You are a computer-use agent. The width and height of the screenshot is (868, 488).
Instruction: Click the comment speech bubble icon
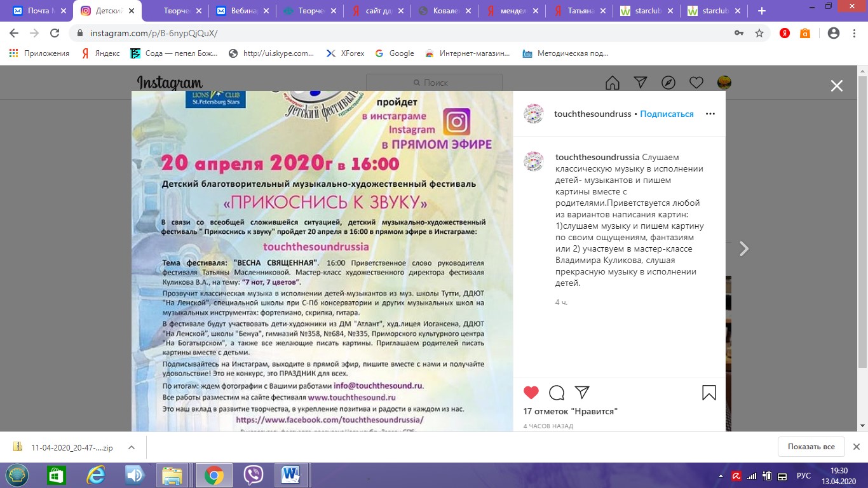coord(557,393)
